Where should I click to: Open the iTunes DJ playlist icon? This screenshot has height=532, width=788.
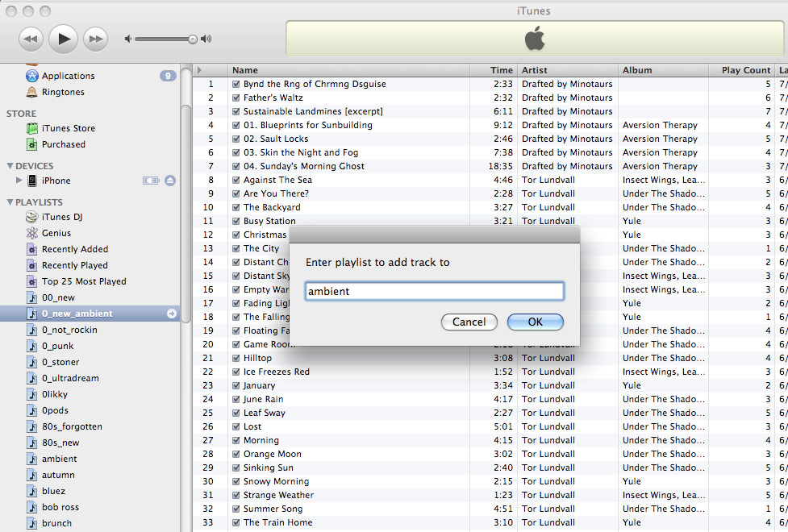[32, 217]
